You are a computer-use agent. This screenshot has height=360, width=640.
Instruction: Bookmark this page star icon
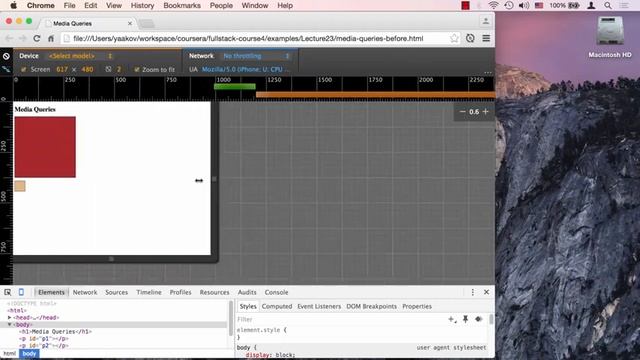pyautogui.click(x=454, y=38)
